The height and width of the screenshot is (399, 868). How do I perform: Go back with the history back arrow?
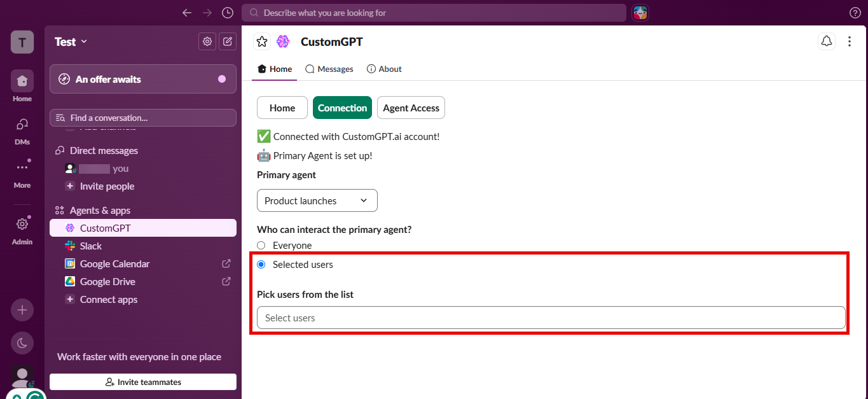(x=186, y=13)
